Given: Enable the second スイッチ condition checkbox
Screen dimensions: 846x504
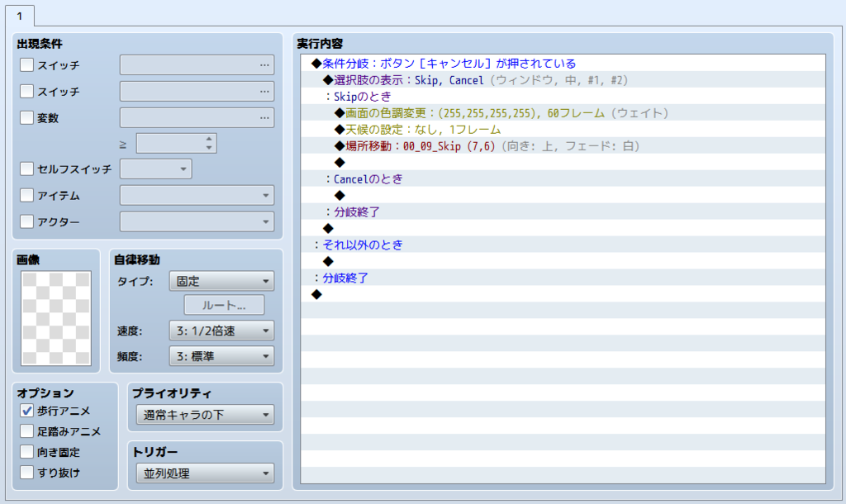Looking at the screenshot, I should point(26,91).
